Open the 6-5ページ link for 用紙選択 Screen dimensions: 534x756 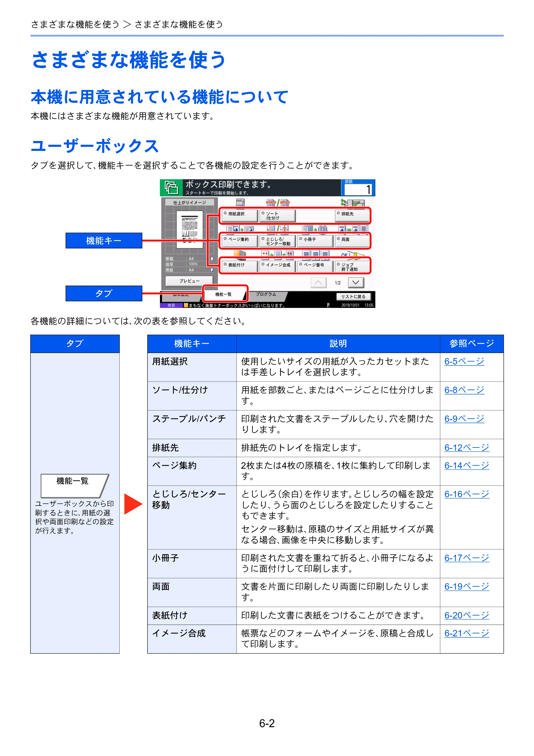tap(464, 361)
